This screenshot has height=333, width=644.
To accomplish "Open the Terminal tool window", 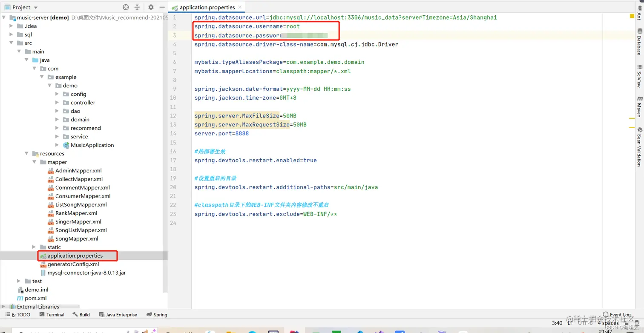I will tap(52, 315).
